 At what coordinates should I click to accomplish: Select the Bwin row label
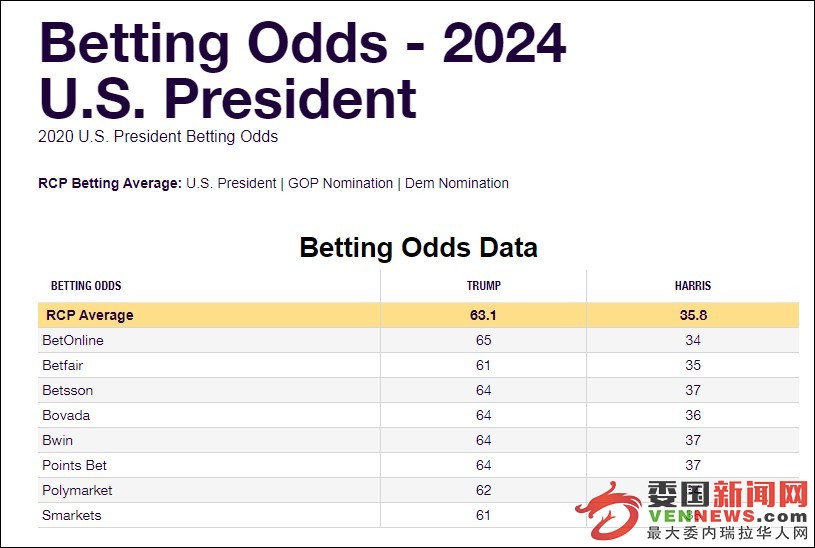tap(57, 440)
